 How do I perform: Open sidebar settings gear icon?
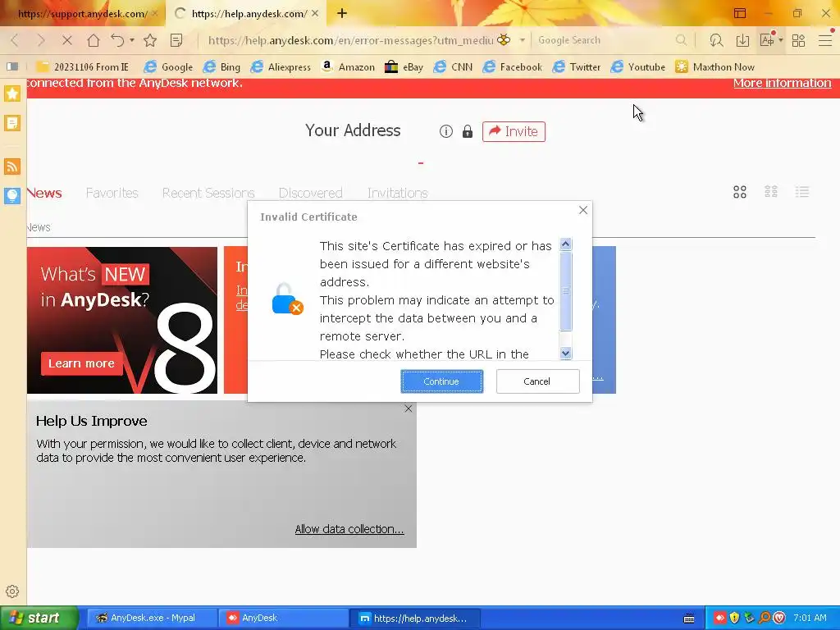(x=12, y=591)
